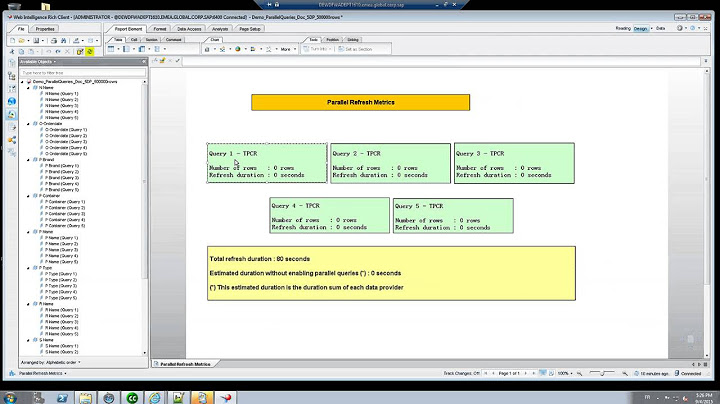Switch to page mode icon in status bar
This screenshot has height=404, width=720.
551,373
